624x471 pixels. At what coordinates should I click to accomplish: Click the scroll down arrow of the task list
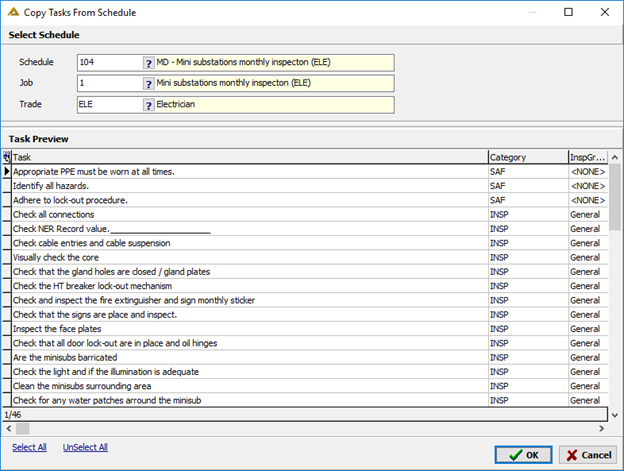[x=615, y=415]
